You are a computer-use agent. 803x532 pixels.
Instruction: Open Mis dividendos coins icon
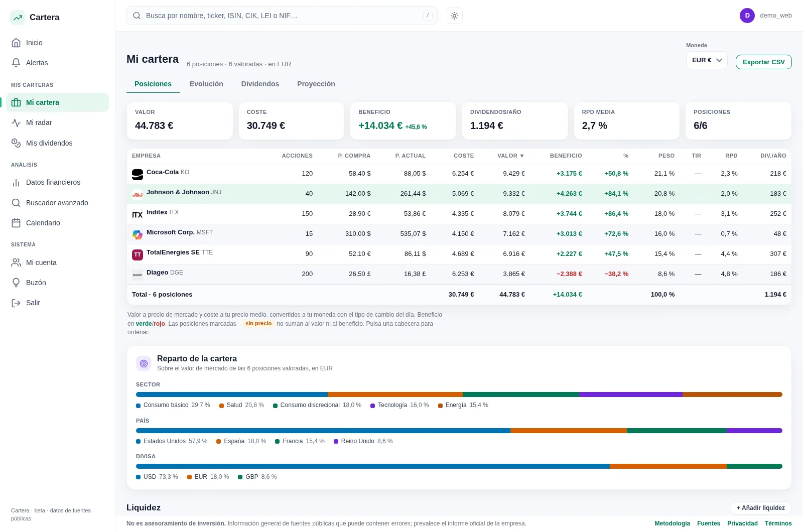[16, 143]
